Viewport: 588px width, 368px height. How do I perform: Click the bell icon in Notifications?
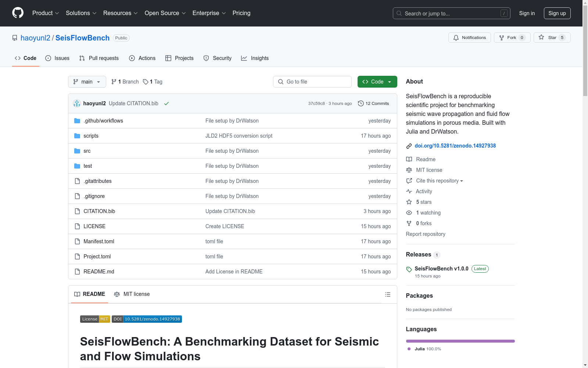click(456, 38)
